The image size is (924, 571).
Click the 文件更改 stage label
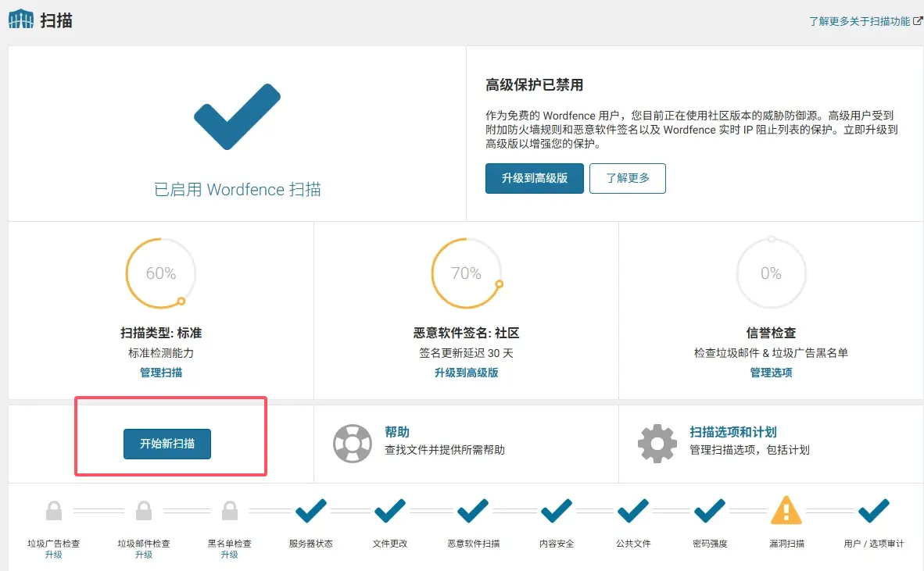click(390, 544)
